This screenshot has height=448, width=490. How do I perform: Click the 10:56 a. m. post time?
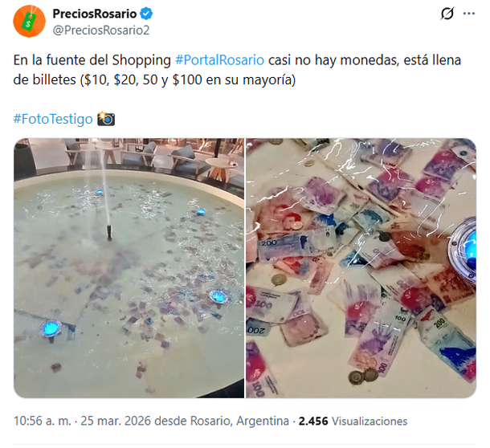coord(40,421)
